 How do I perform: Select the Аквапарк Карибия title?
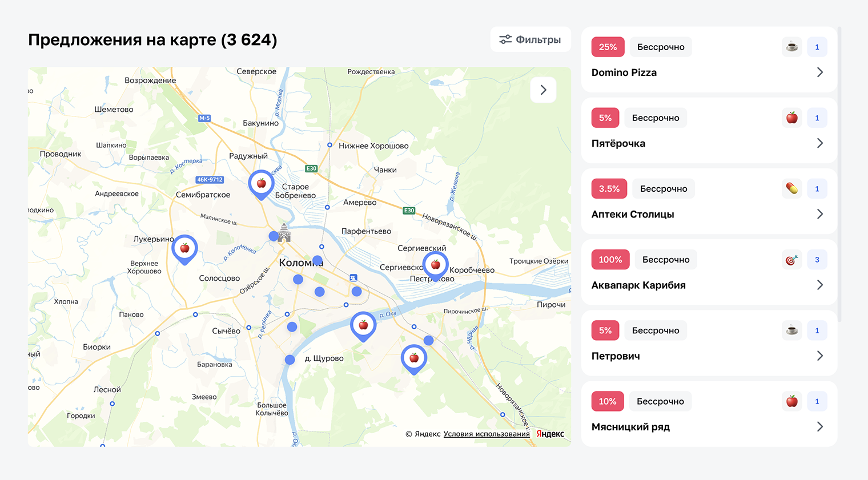638,285
